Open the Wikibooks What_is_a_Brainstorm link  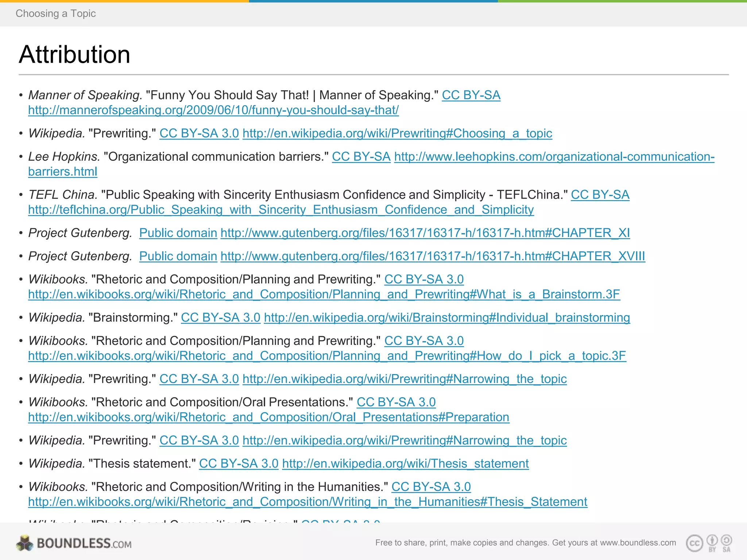click(324, 294)
